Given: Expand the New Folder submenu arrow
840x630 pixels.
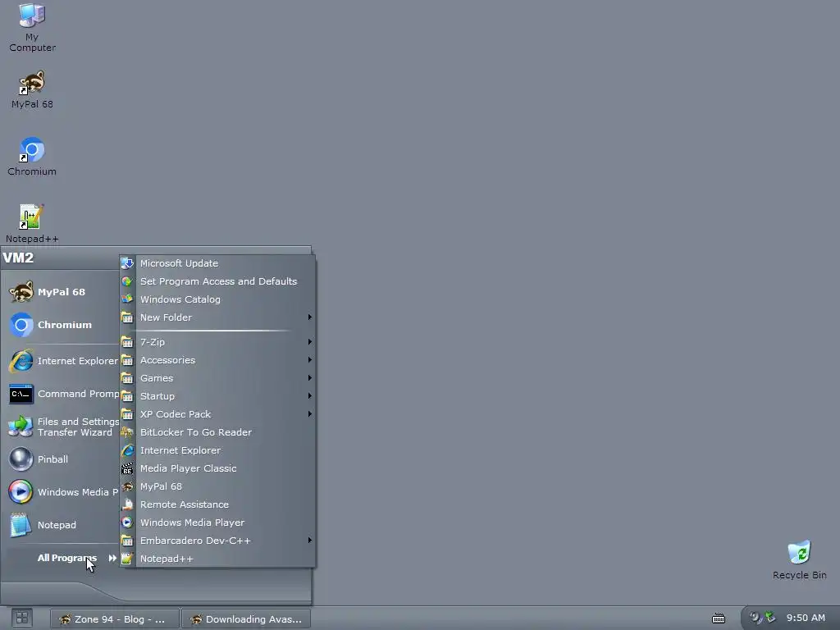Looking at the screenshot, I should pyautogui.click(x=309, y=317).
